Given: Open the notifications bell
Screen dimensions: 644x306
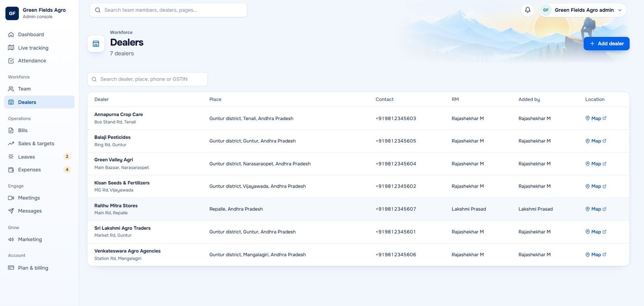Looking at the screenshot, I should pyautogui.click(x=527, y=10).
